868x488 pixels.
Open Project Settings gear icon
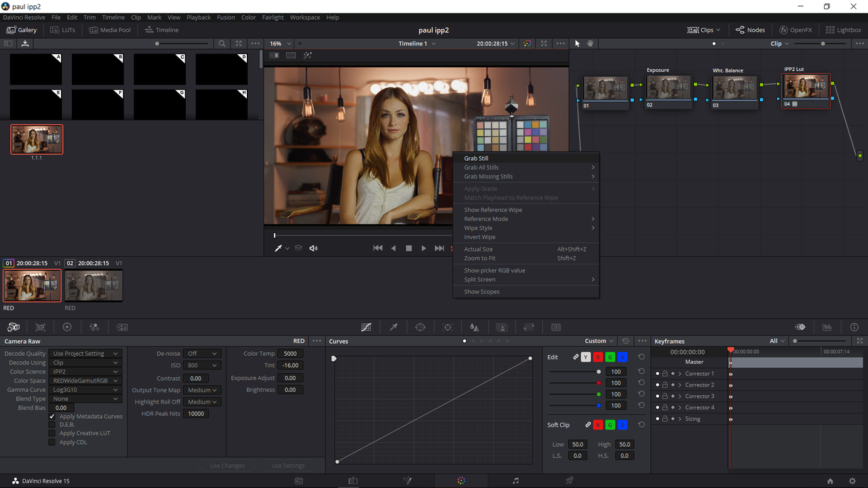852,481
